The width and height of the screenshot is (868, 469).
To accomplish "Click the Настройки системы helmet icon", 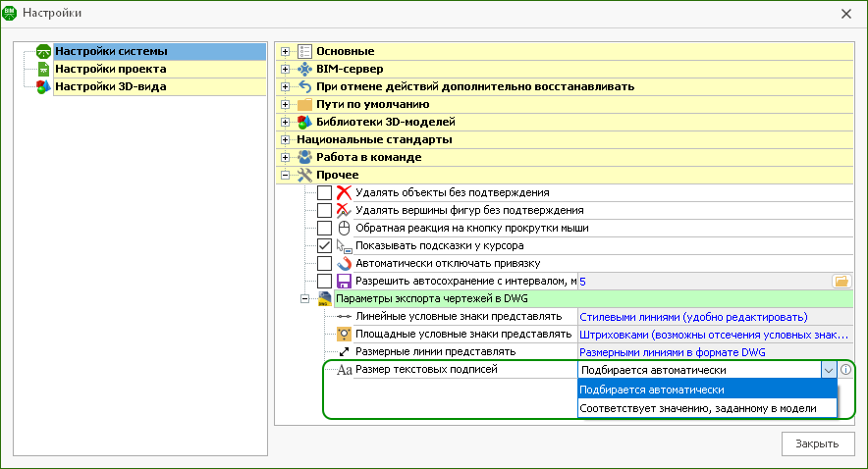I will click(x=43, y=51).
